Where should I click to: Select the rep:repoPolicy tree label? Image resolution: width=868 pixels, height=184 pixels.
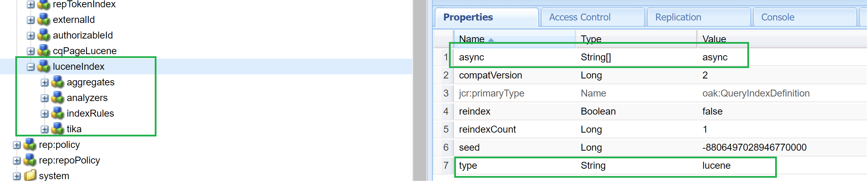70,160
